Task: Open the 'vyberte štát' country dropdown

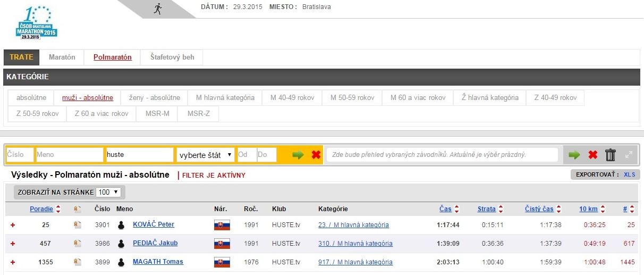Action: pyautogui.click(x=206, y=155)
